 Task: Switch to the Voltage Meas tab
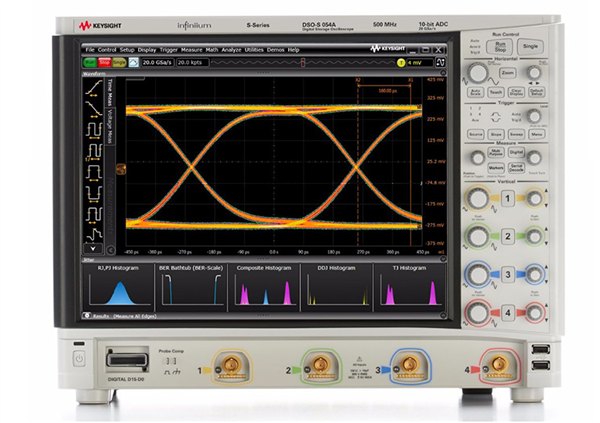tap(110, 126)
